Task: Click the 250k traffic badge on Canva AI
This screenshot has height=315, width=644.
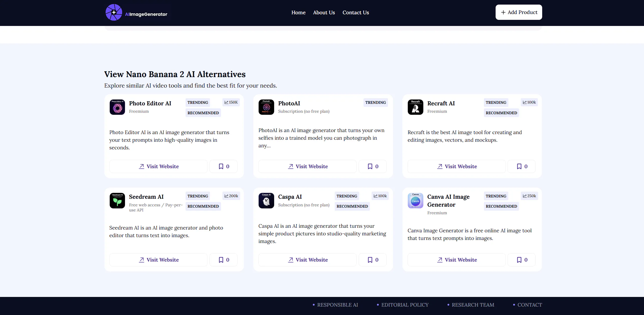Action: pyautogui.click(x=529, y=196)
